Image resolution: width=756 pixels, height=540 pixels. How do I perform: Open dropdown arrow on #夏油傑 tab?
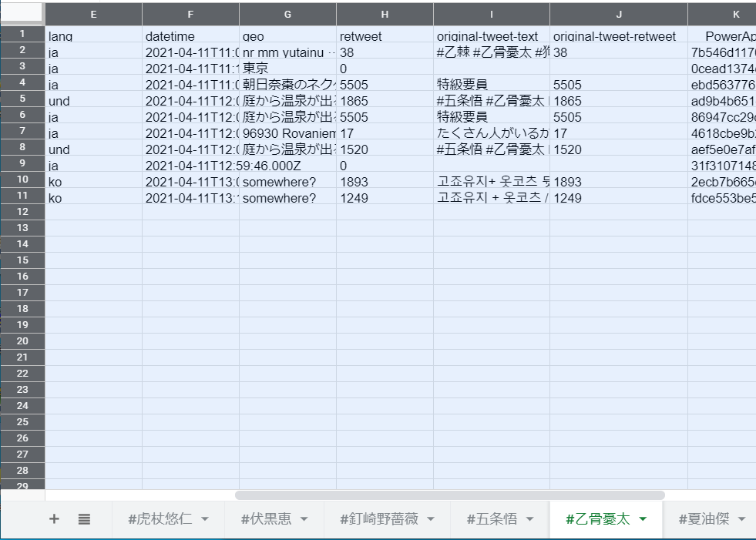tap(742, 519)
